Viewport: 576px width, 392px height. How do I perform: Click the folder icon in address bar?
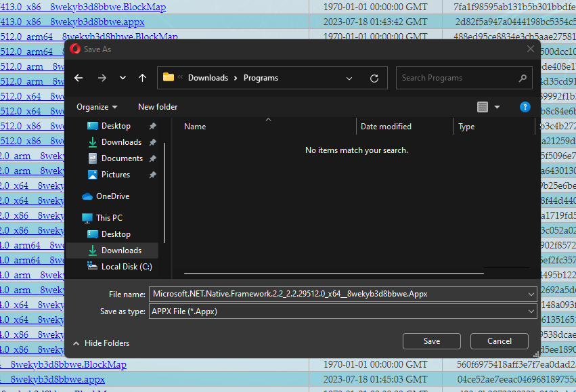click(169, 77)
